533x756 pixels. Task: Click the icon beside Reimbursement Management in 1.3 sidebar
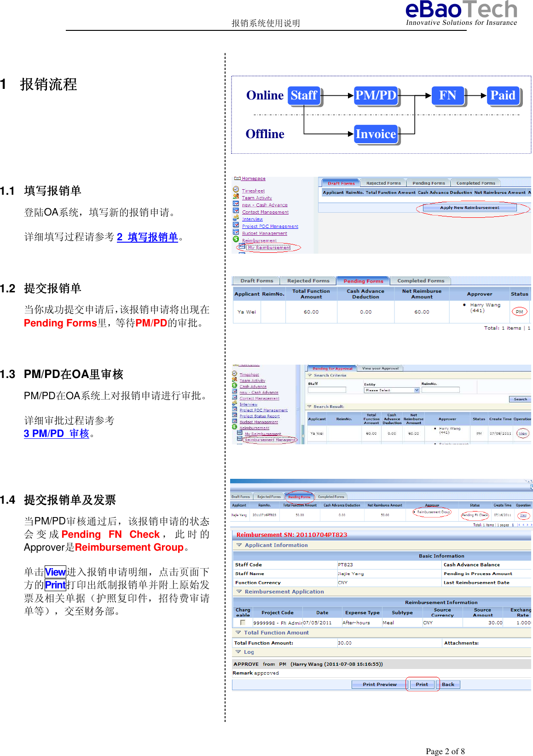[239, 439]
